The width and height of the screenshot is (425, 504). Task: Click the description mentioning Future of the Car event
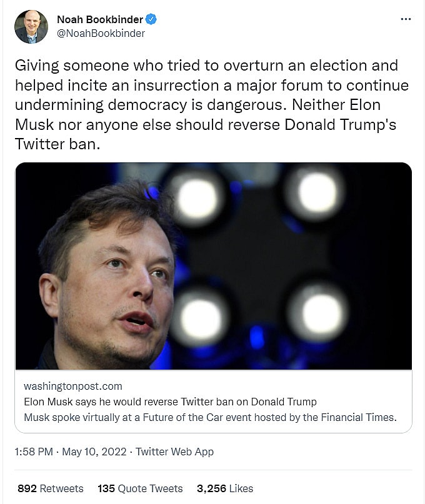click(209, 417)
